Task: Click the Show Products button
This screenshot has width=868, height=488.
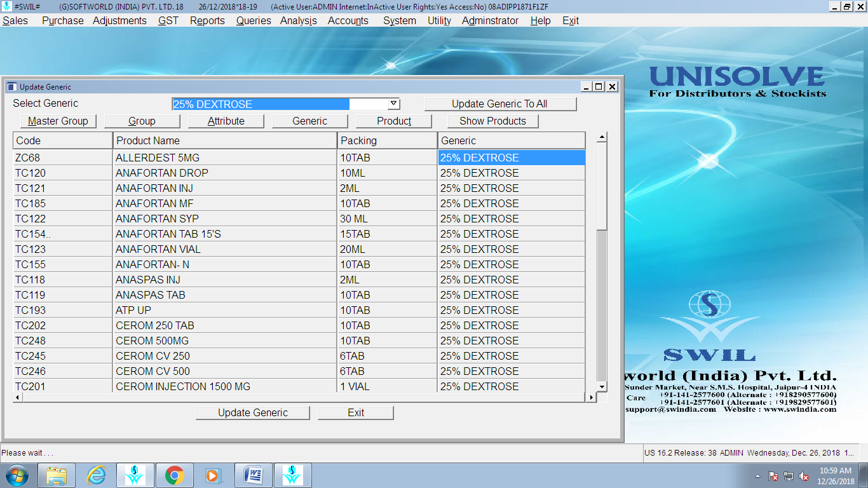Action: (x=492, y=121)
